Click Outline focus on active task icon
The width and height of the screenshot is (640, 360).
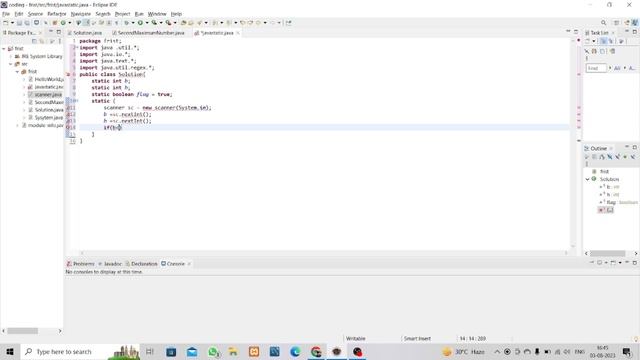(x=587, y=157)
